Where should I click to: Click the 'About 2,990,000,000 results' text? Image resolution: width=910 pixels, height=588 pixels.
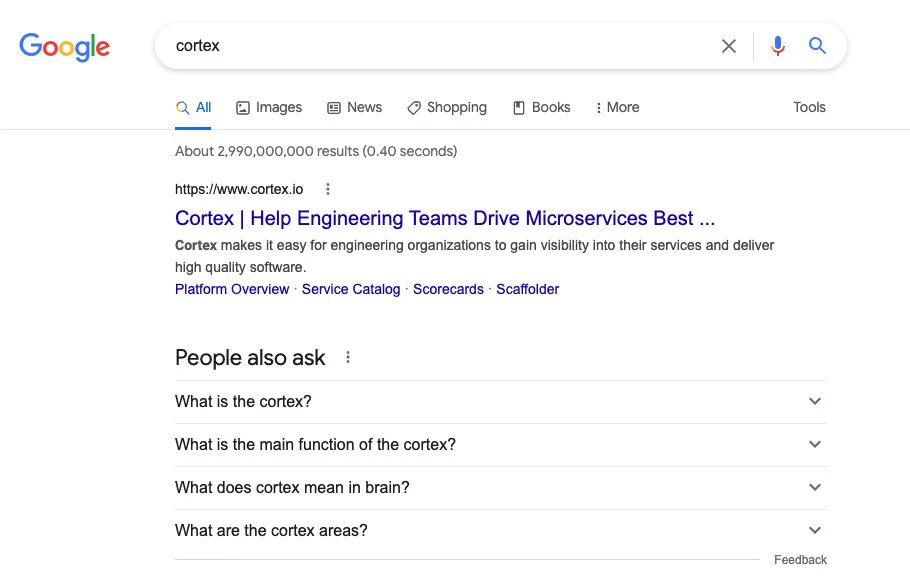coord(316,151)
